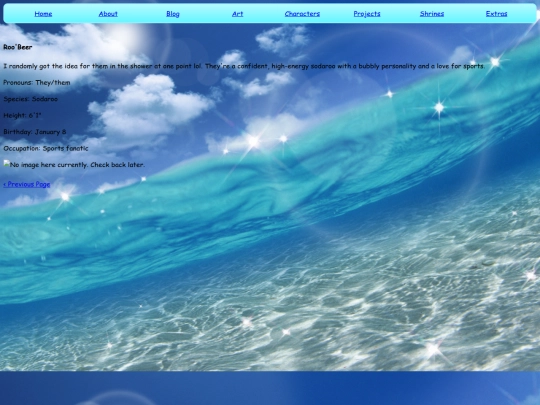Screen dimensions: 540x405
Task: Click the Birthday: January 8 line
Action: [34, 132]
